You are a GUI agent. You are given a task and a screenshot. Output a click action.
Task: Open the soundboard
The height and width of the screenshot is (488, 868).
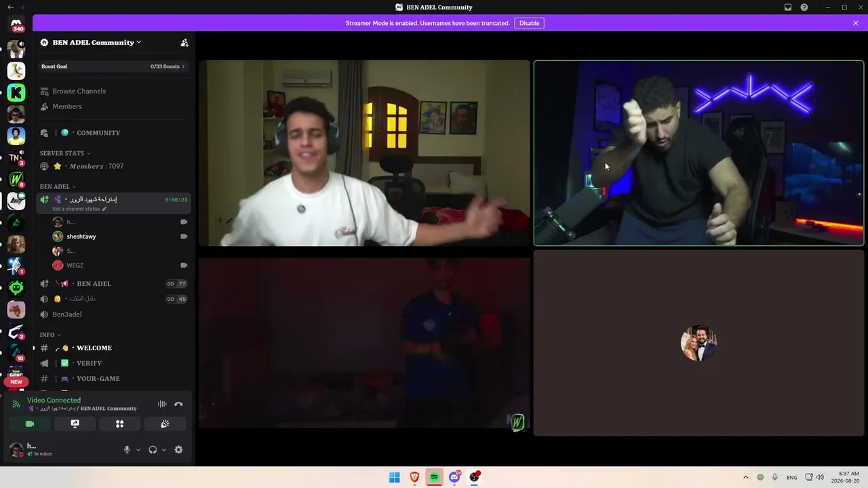165,424
